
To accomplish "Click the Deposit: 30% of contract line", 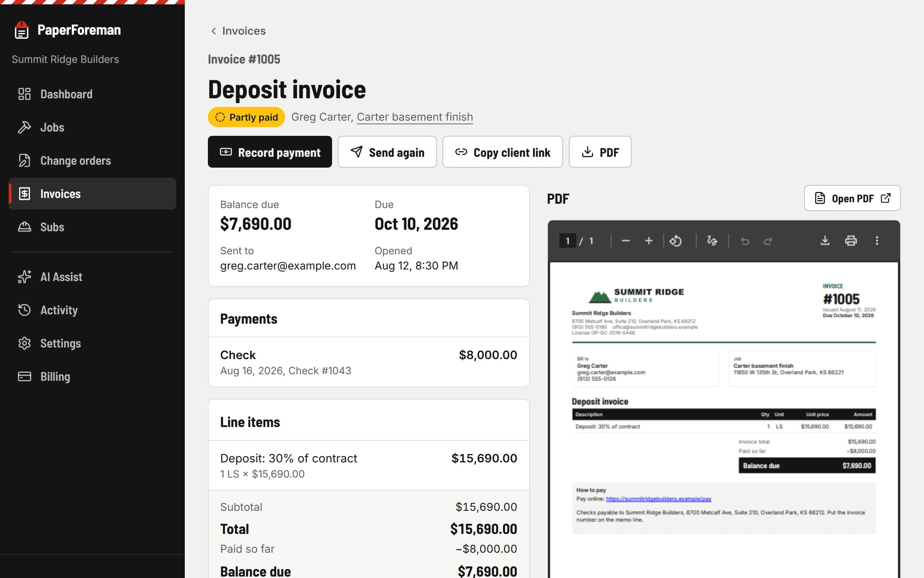I will pos(369,465).
